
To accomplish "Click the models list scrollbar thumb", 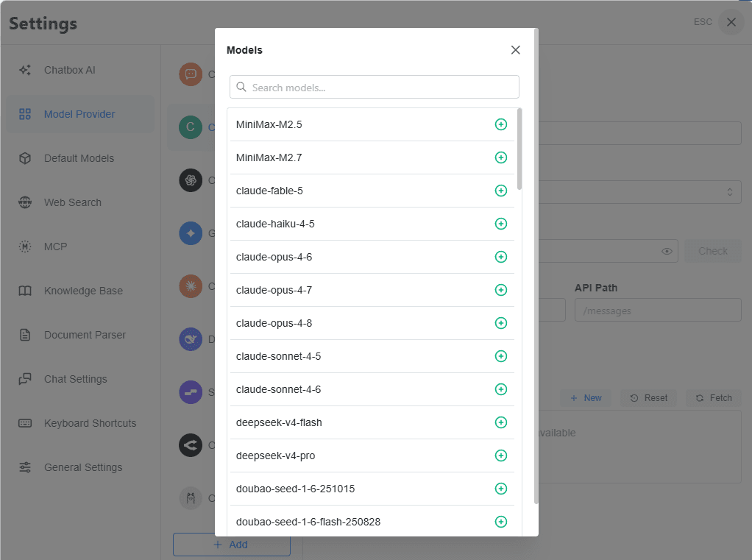I will tap(519, 149).
